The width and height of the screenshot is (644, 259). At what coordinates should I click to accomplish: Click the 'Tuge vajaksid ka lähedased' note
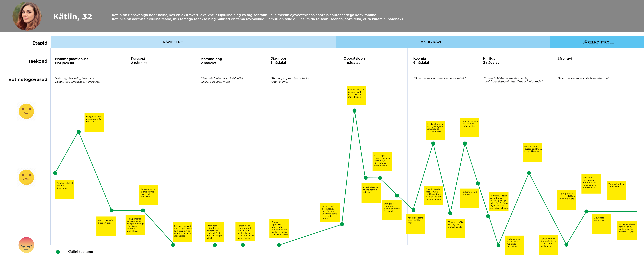coord(616,190)
